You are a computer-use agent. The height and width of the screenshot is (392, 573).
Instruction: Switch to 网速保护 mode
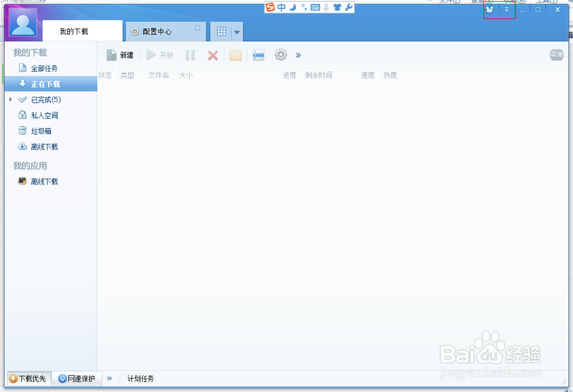(x=76, y=378)
